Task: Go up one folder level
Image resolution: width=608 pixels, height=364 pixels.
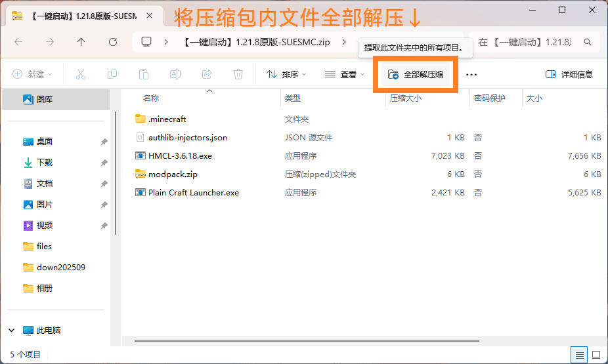Action: [81, 42]
